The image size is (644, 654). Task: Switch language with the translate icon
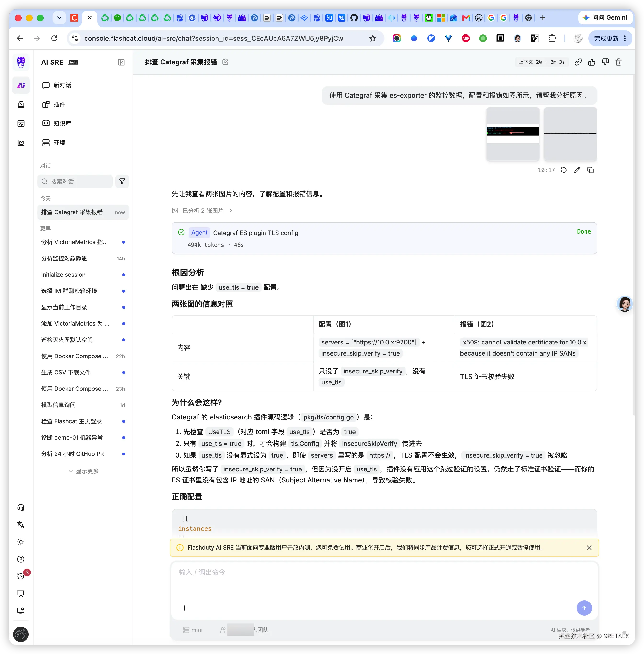(x=21, y=524)
